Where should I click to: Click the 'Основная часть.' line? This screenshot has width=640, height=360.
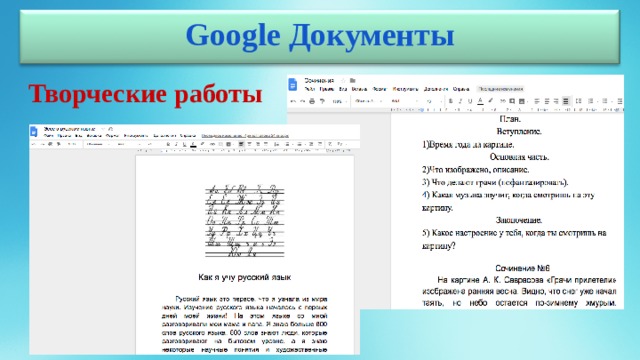tap(519, 157)
